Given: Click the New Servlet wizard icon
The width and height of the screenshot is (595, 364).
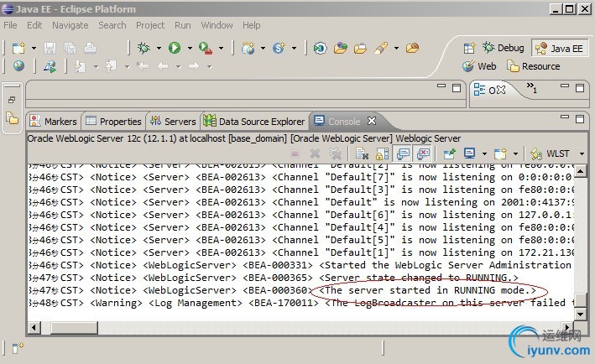Looking at the screenshot, I should [279, 48].
